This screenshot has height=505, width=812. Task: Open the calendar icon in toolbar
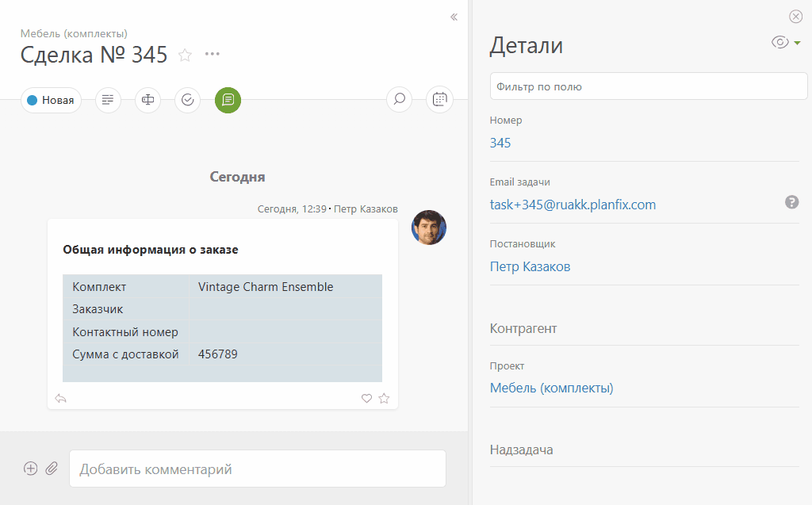439,100
